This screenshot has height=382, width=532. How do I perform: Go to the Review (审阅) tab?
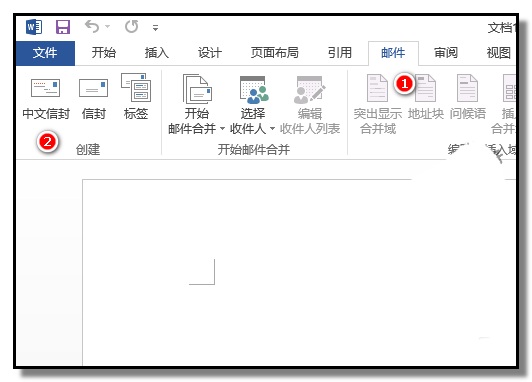[446, 53]
